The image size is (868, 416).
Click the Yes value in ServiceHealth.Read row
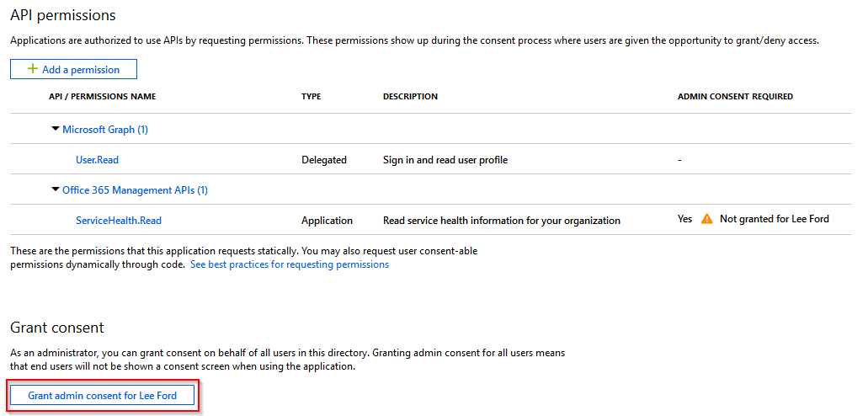[684, 219]
